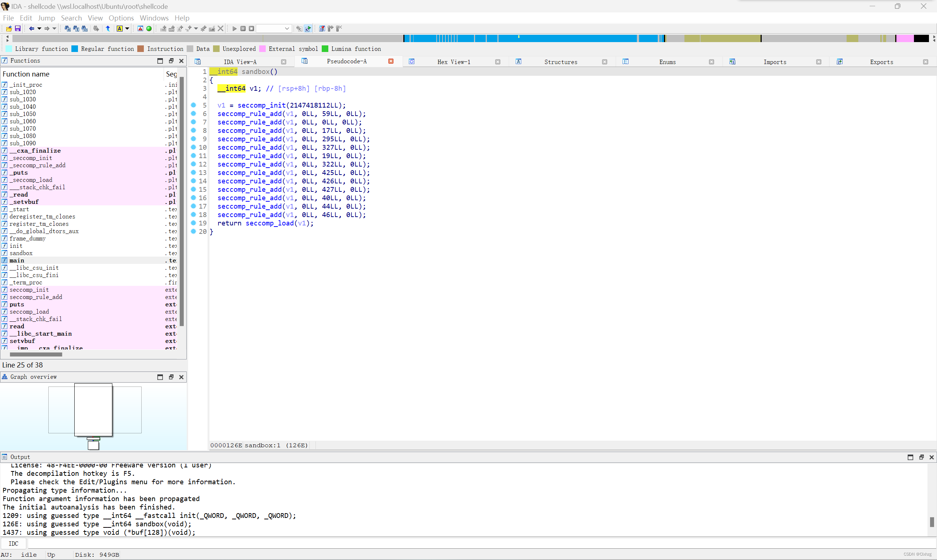The image size is (937, 560).
Task: Open the Options menu
Action: click(x=121, y=18)
